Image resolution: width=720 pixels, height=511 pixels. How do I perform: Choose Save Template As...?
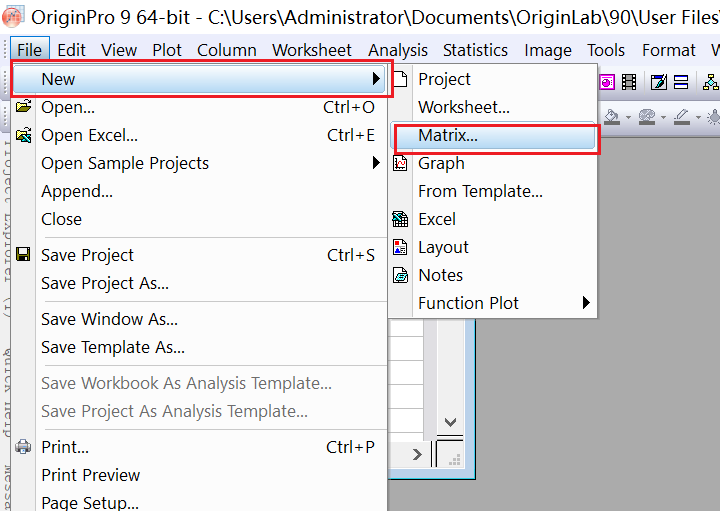click(x=200, y=347)
